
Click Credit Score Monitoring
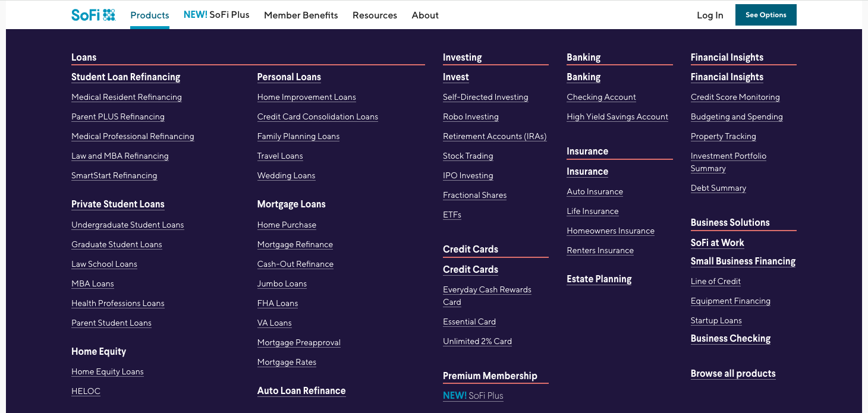[735, 97]
